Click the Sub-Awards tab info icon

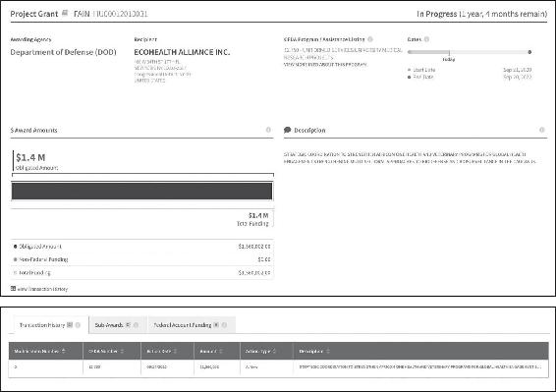pos(136,325)
